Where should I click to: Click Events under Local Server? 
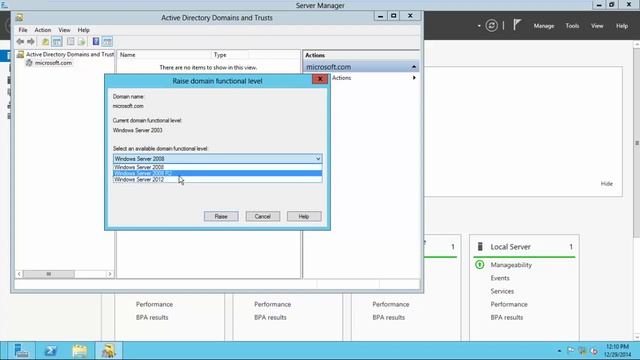(500, 278)
